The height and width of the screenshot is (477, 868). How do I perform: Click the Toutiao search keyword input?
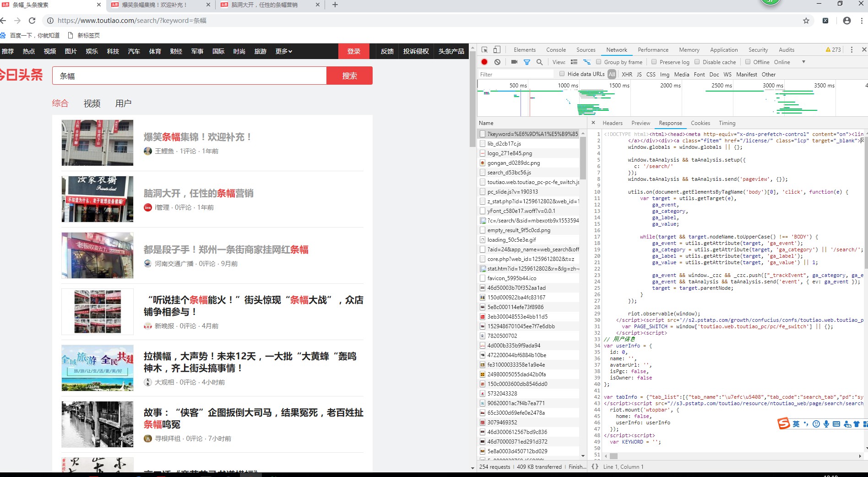pyautogui.click(x=189, y=76)
